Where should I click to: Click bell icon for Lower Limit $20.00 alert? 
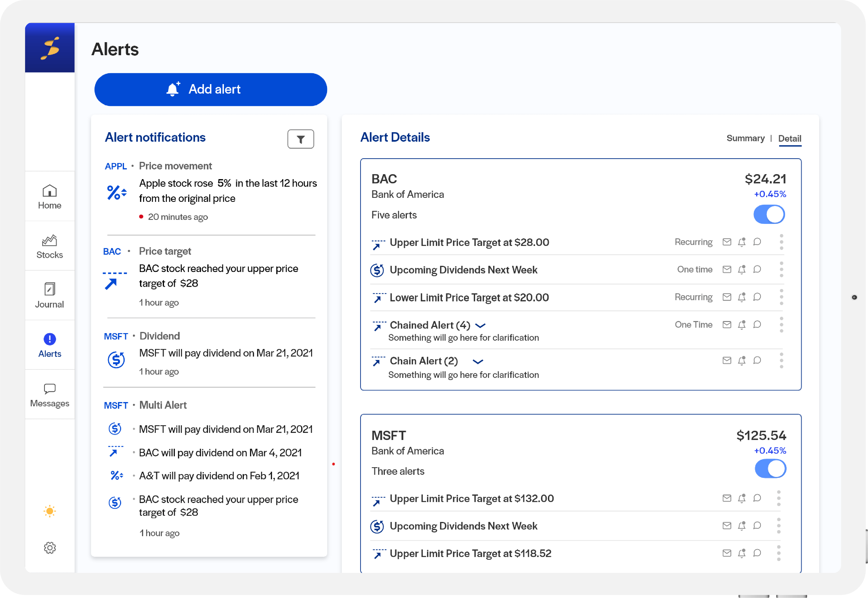(742, 297)
